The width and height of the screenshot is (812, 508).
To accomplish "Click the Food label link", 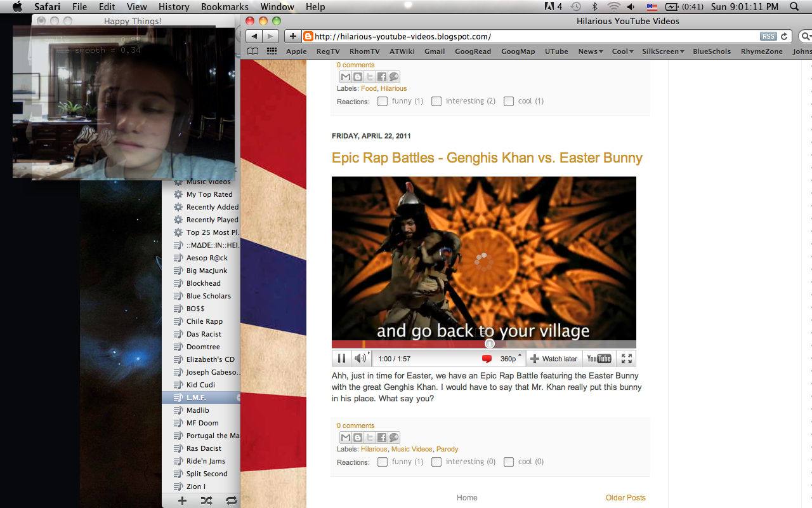I will [x=369, y=88].
